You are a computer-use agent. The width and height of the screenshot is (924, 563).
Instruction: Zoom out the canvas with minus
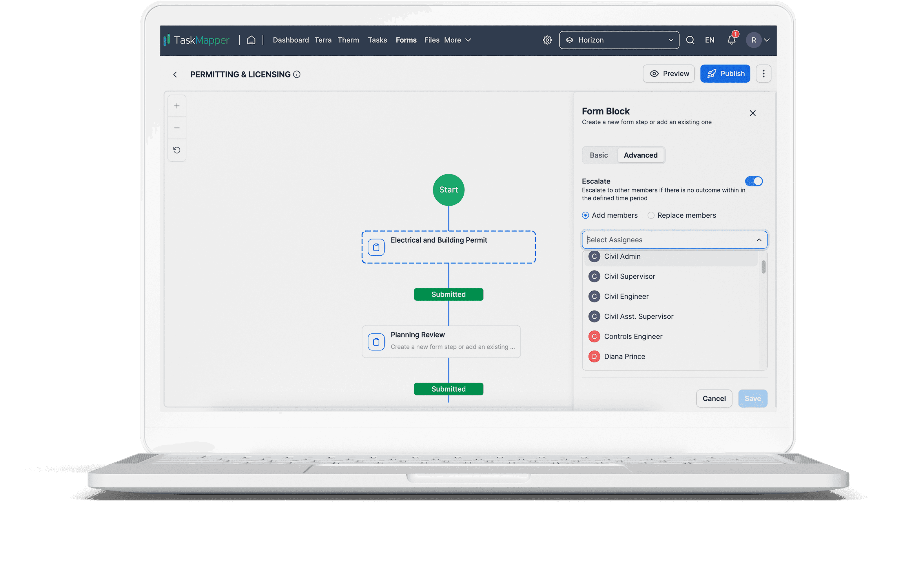177,128
